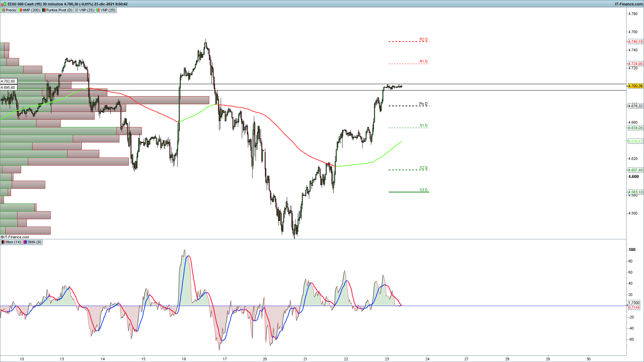Click the candlestick icon in the title bar

tap(3, 4)
